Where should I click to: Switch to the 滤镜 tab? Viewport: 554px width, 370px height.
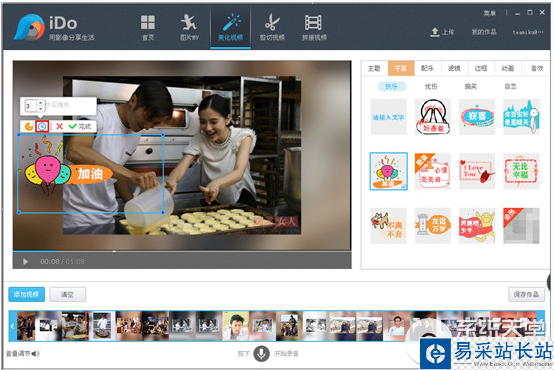tap(454, 68)
